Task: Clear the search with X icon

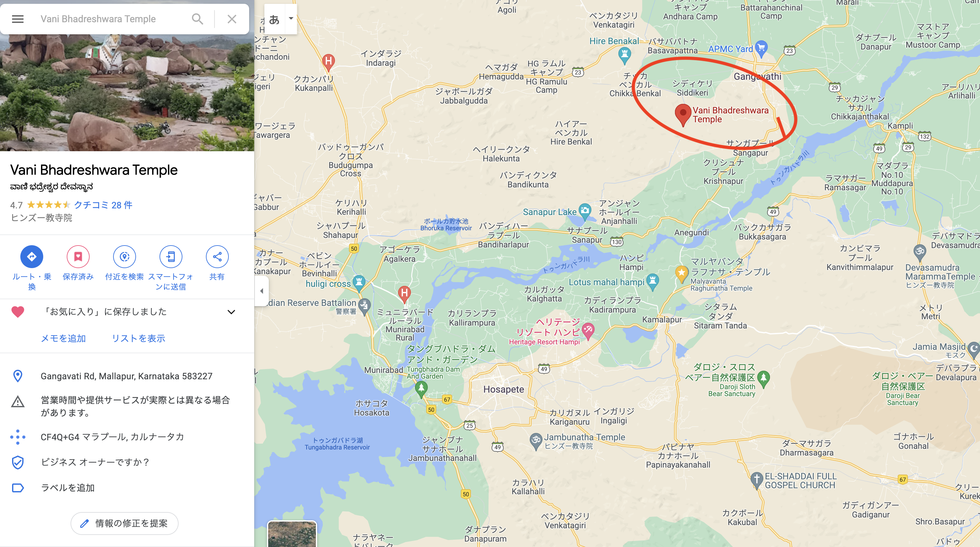Action: pos(232,19)
